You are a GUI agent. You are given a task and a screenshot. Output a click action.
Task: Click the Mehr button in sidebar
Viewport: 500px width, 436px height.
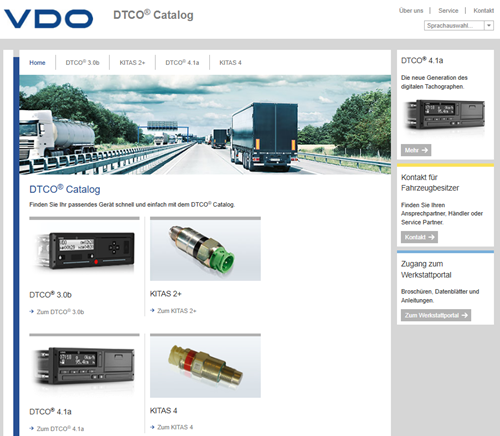click(416, 150)
